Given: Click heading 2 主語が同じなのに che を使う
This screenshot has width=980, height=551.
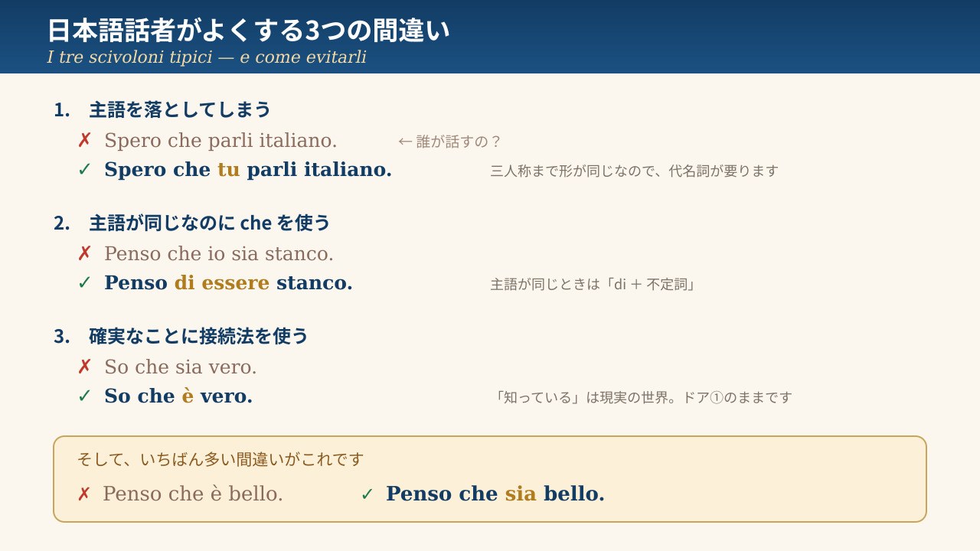Looking at the screenshot, I should tap(191, 223).
